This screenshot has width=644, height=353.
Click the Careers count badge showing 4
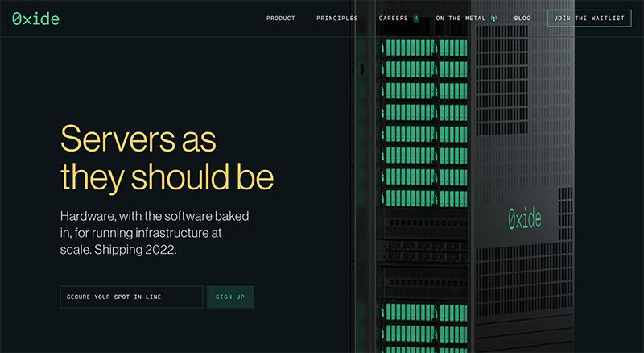(416, 19)
